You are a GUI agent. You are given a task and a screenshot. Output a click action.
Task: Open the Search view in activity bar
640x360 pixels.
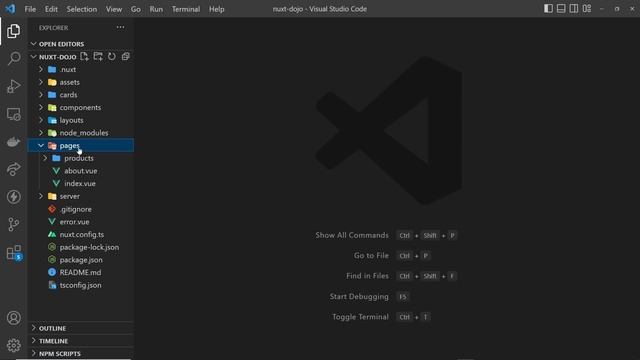point(13,58)
